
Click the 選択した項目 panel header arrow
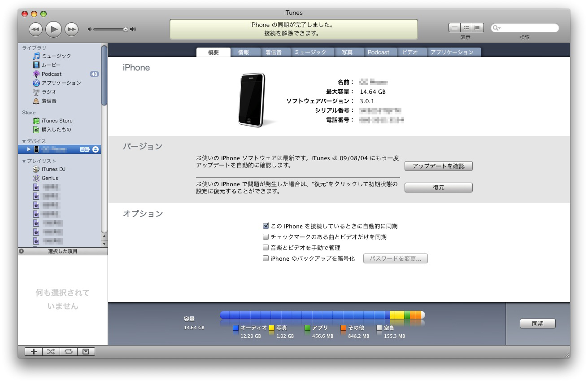click(x=21, y=251)
